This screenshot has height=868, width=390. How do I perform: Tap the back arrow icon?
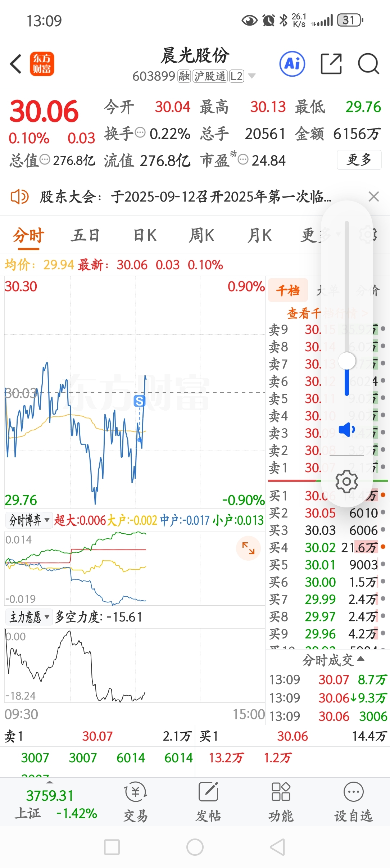pyautogui.click(x=16, y=64)
